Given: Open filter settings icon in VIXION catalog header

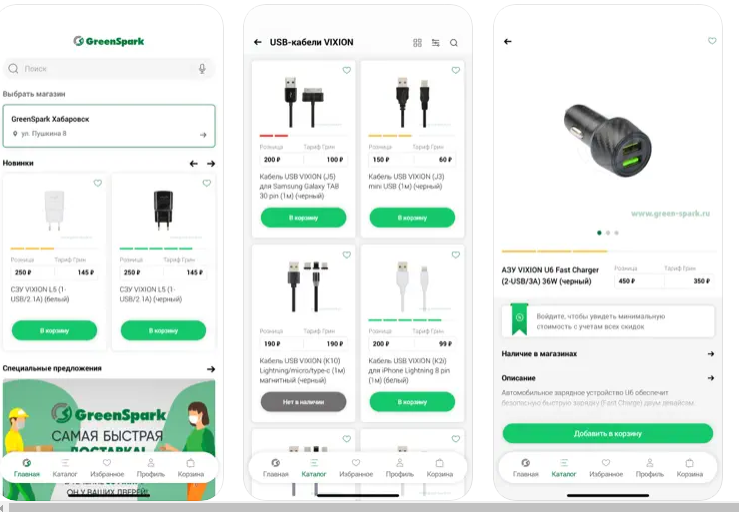Looking at the screenshot, I should pyautogui.click(x=435, y=43).
